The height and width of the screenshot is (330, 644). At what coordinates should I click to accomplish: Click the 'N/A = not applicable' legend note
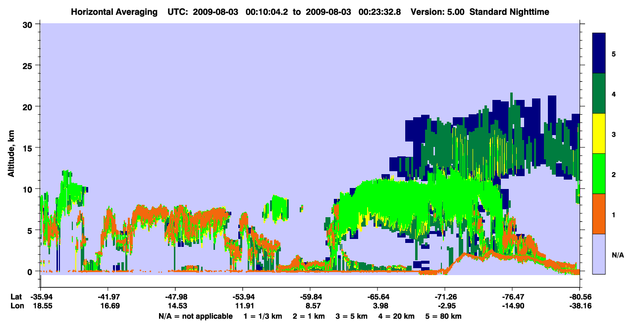coord(196,316)
